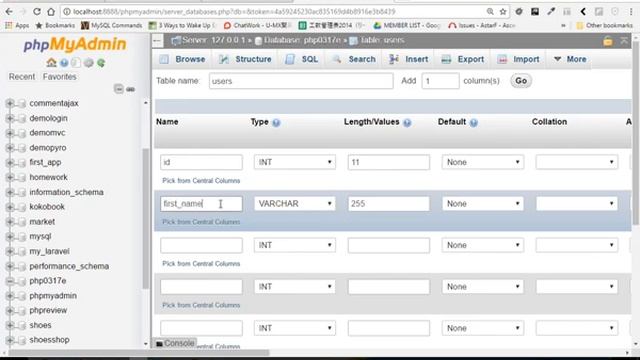Image resolution: width=640 pixels, height=360 pixels.
Task: Click the green reload navigation icon
Action: 101,63
